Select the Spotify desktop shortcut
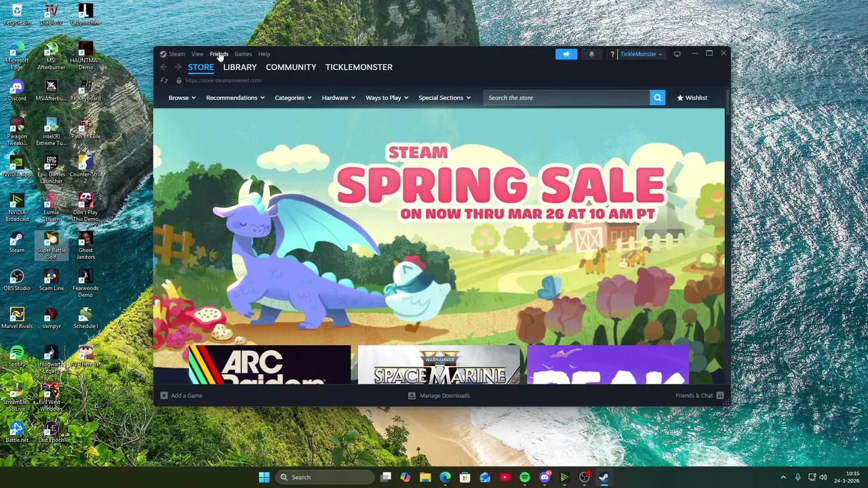 click(x=17, y=357)
